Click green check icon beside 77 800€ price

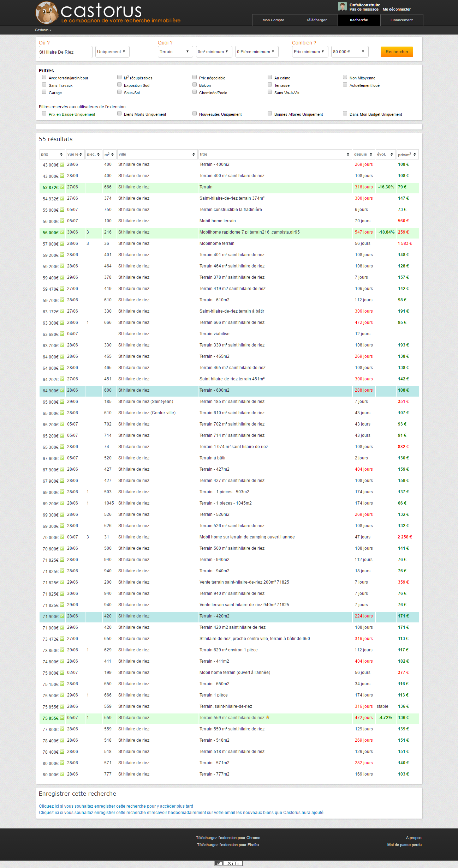(x=62, y=729)
